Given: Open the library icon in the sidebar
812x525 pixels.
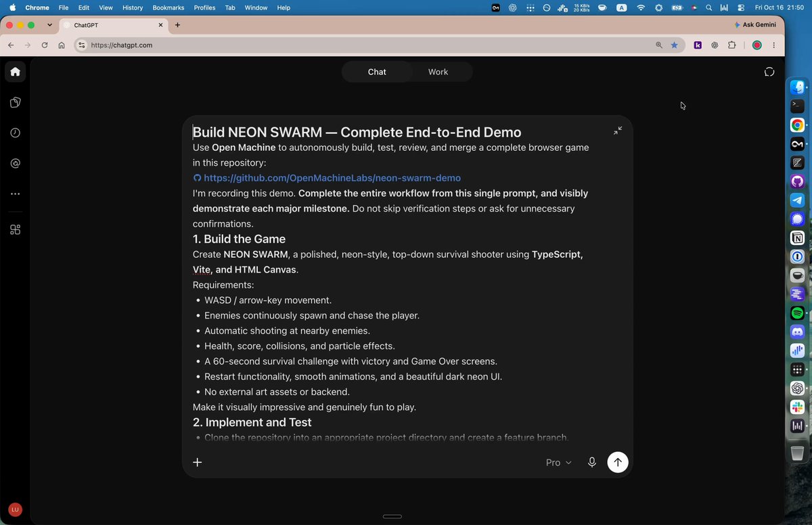Looking at the screenshot, I should click(x=15, y=102).
